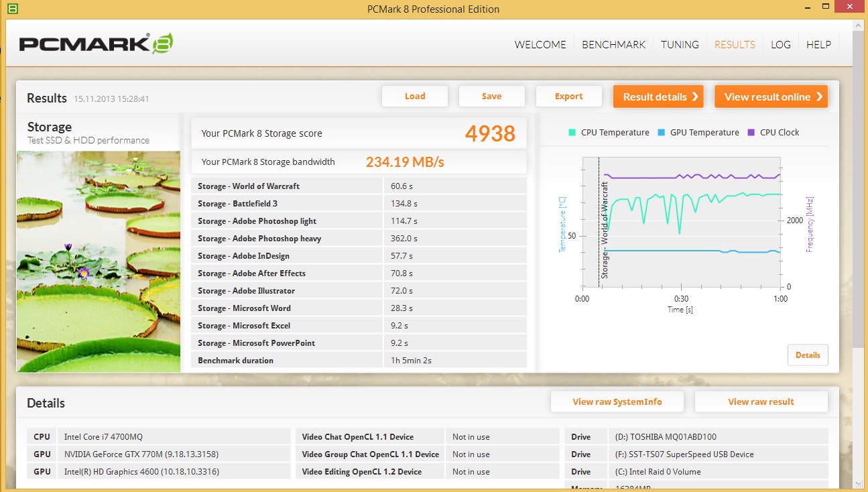The image size is (868, 492).
Task: Export the benchmark result
Action: (568, 97)
